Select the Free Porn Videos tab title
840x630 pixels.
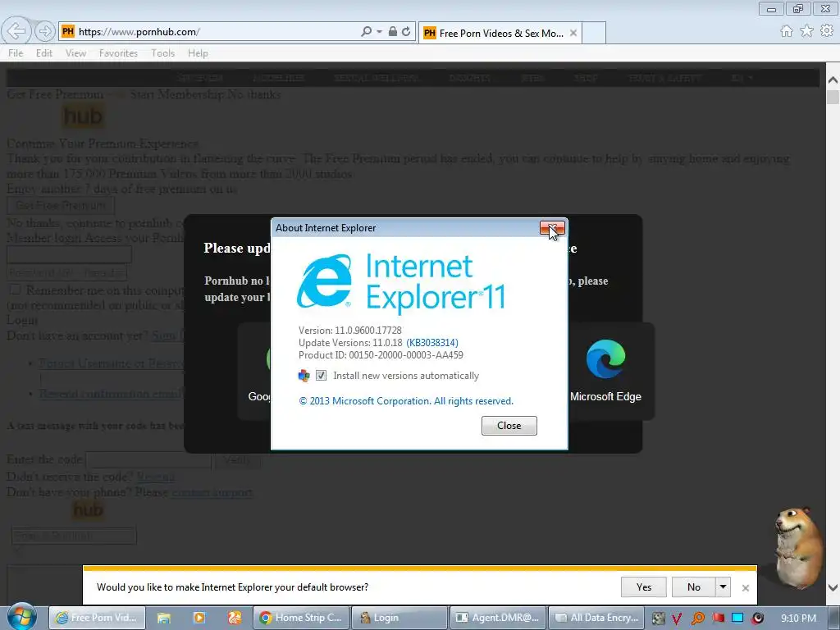(x=501, y=33)
